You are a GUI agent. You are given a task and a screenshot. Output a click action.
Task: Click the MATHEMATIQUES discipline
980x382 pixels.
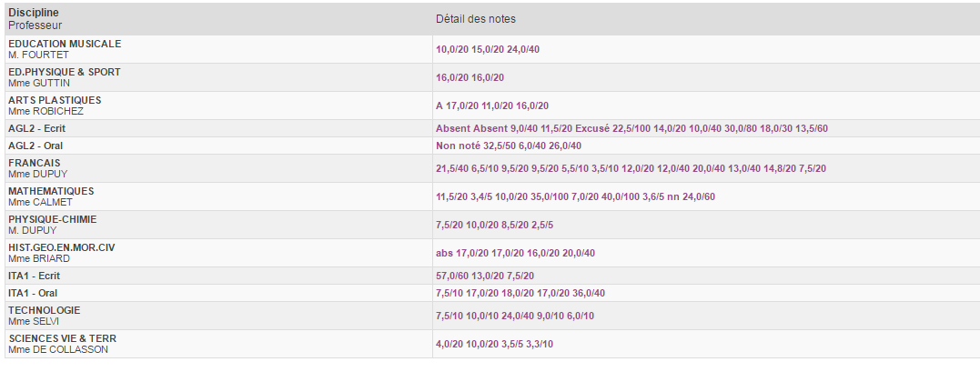click(51, 191)
